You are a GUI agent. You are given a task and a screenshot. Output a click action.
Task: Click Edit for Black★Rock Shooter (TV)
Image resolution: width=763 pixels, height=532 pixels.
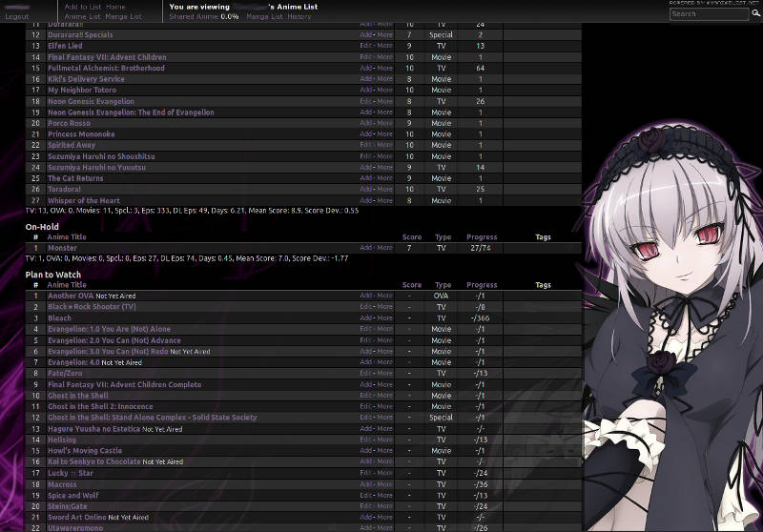pos(366,307)
